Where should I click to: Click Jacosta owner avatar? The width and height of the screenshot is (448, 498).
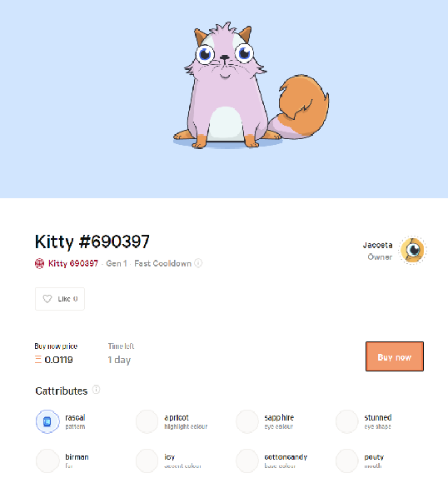coord(412,251)
